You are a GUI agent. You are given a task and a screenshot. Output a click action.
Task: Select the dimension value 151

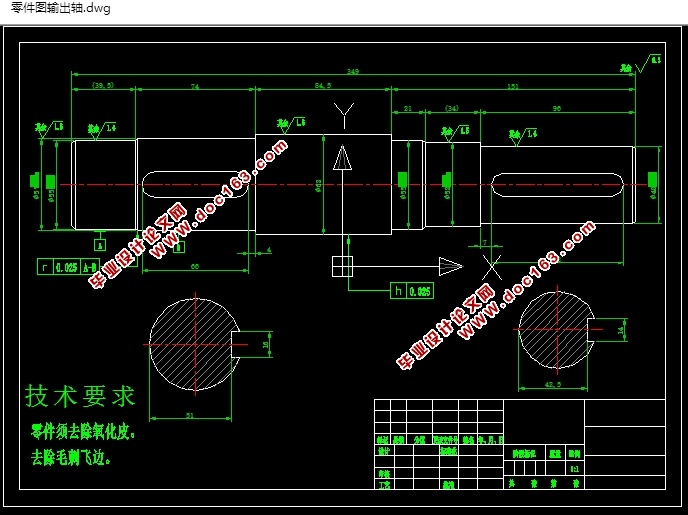512,86
